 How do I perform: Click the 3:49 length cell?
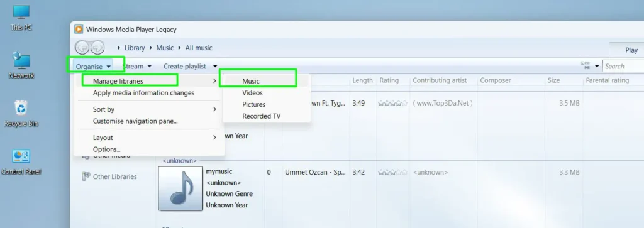(x=358, y=104)
